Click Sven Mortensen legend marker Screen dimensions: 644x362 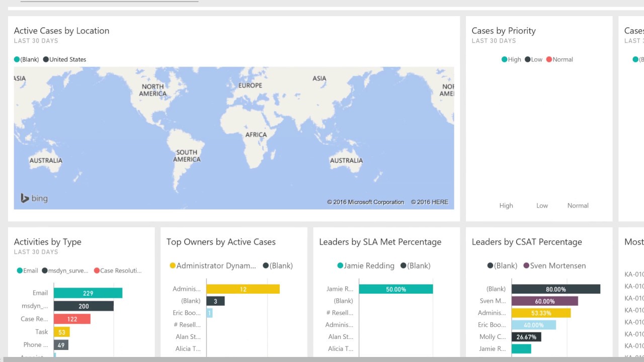pyautogui.click(x=527, y=265)
